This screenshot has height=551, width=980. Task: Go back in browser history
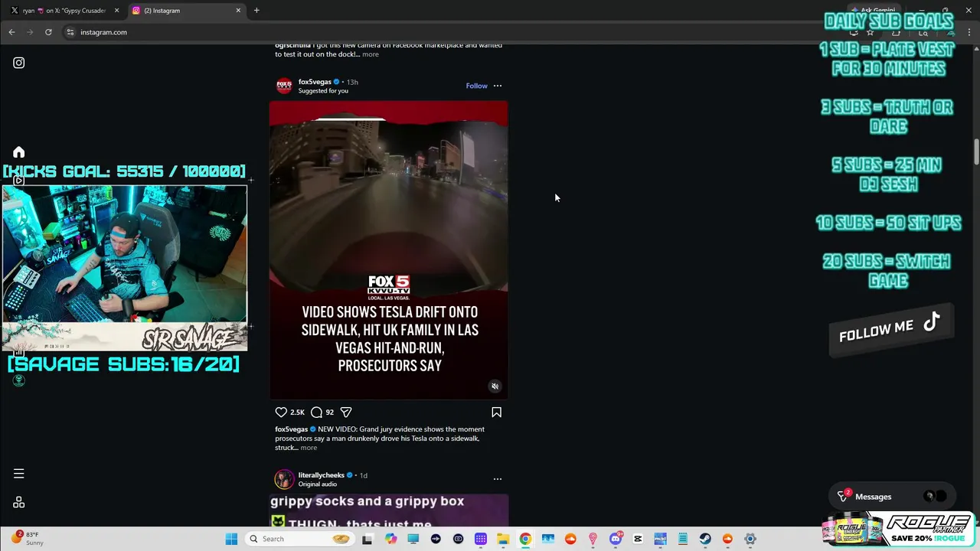click(x=11, y=32)
